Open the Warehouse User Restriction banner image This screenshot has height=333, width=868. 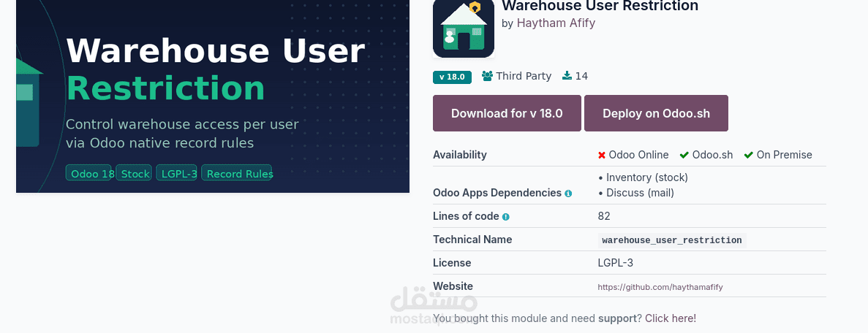coord(213,96)
